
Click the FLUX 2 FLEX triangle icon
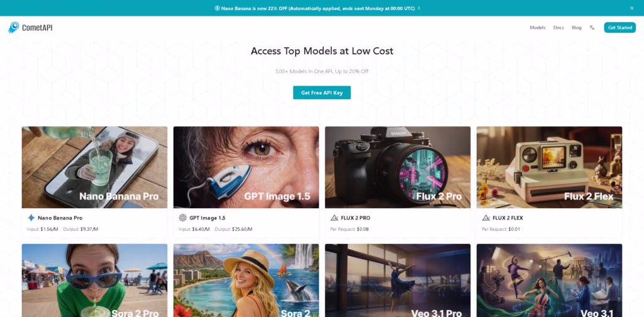coord(486,218)
